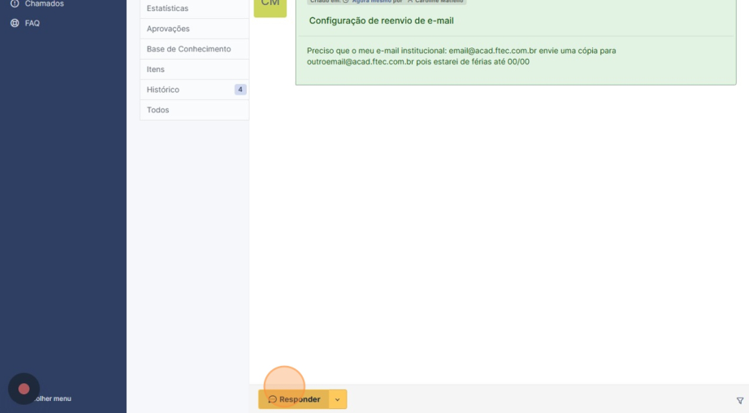
Task: Open Chamados in the sidebar
Action: tap(44, 4)
